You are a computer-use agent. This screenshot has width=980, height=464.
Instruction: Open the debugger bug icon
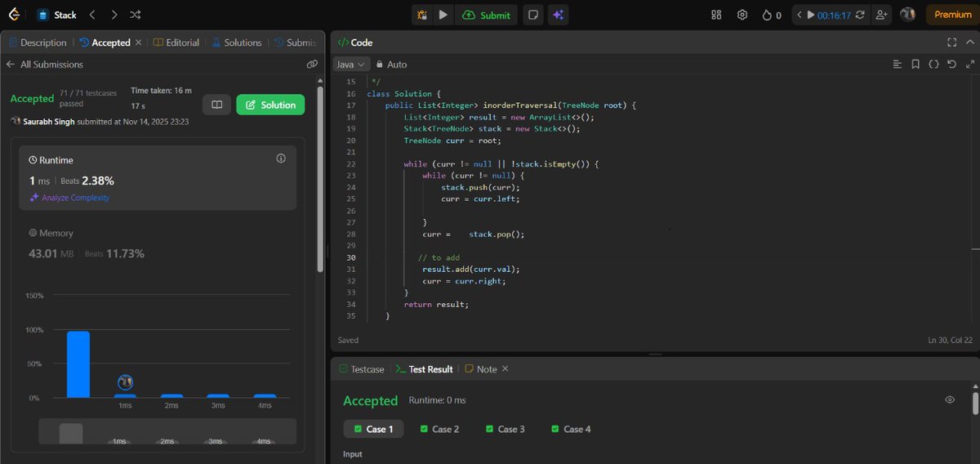pyautogui.click(x=422, y=15)
